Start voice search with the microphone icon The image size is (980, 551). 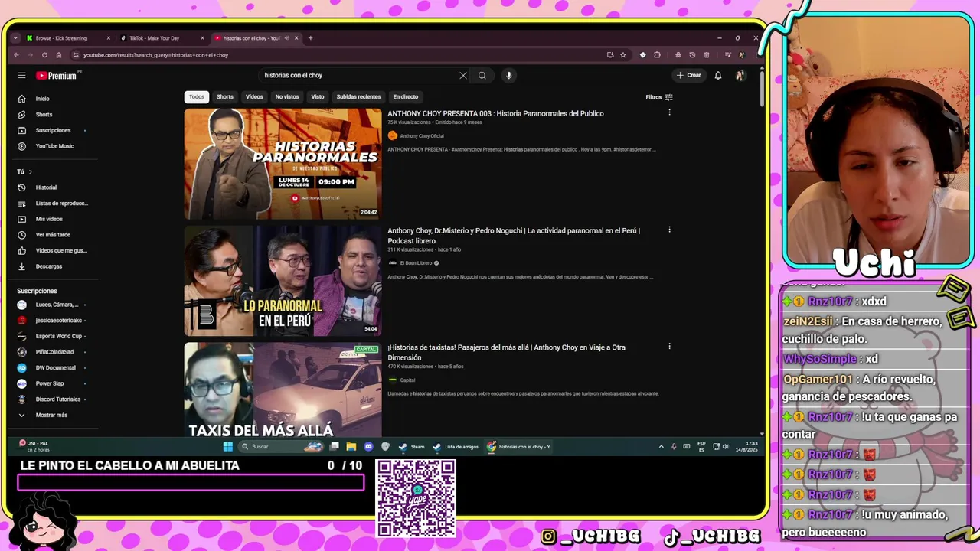[508, 75]
